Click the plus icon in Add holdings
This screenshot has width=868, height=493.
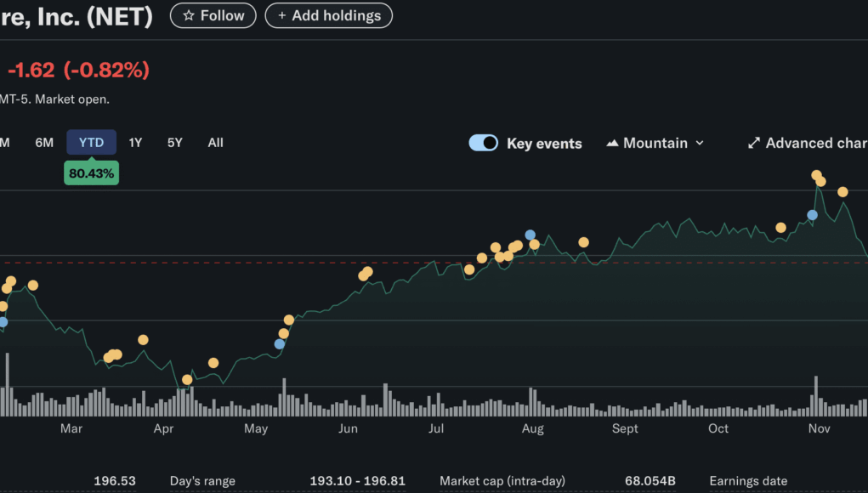point(281,16)
